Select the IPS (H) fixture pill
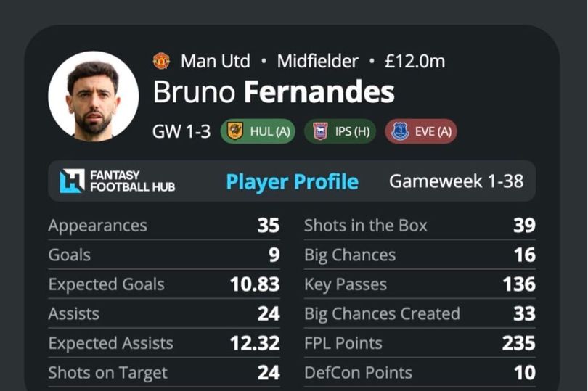 tap(340, 131)
